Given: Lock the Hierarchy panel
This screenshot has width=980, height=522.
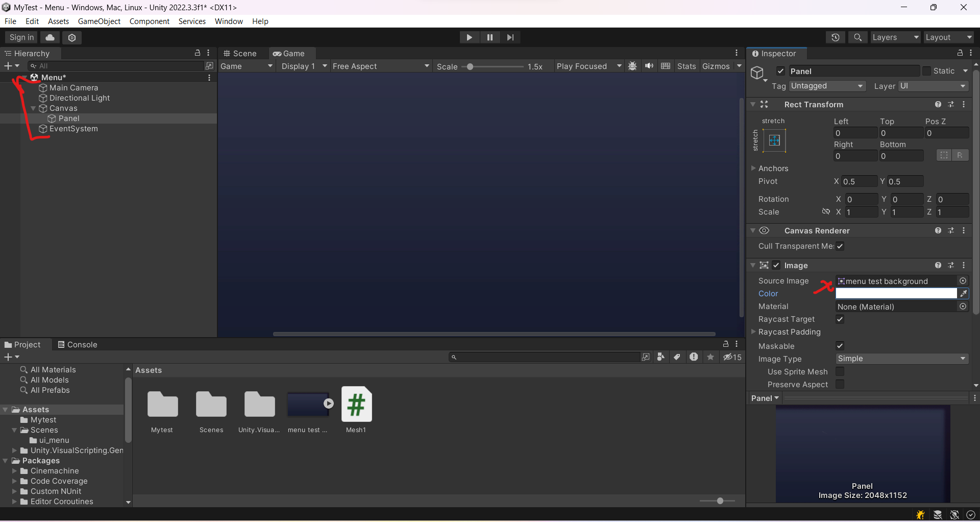Looking at the screenshot, I should (x=198, y=53).
